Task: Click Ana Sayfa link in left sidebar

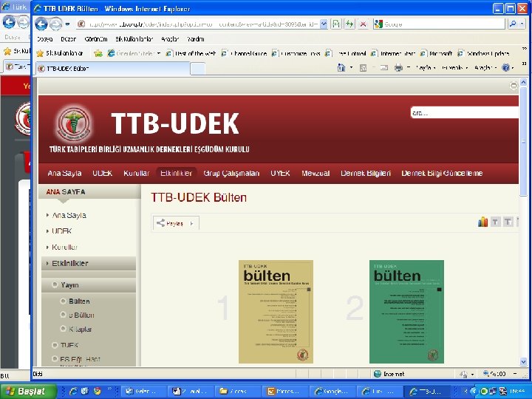Action: [69, 215]
